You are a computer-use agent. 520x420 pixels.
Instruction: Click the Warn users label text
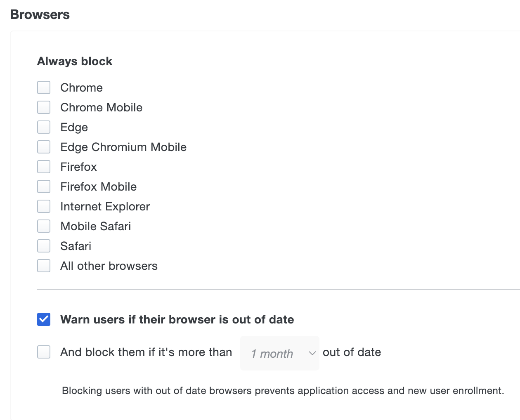(x=177, y=319)
